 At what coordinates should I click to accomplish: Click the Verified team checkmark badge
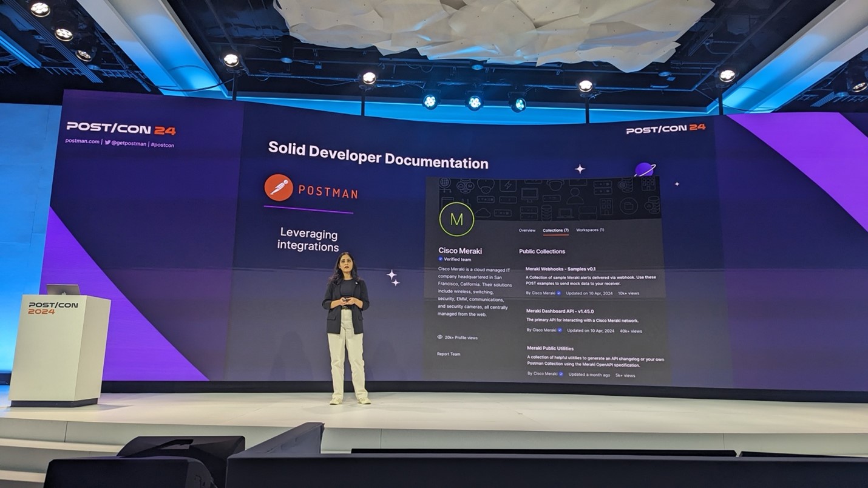tap(441, 259)
